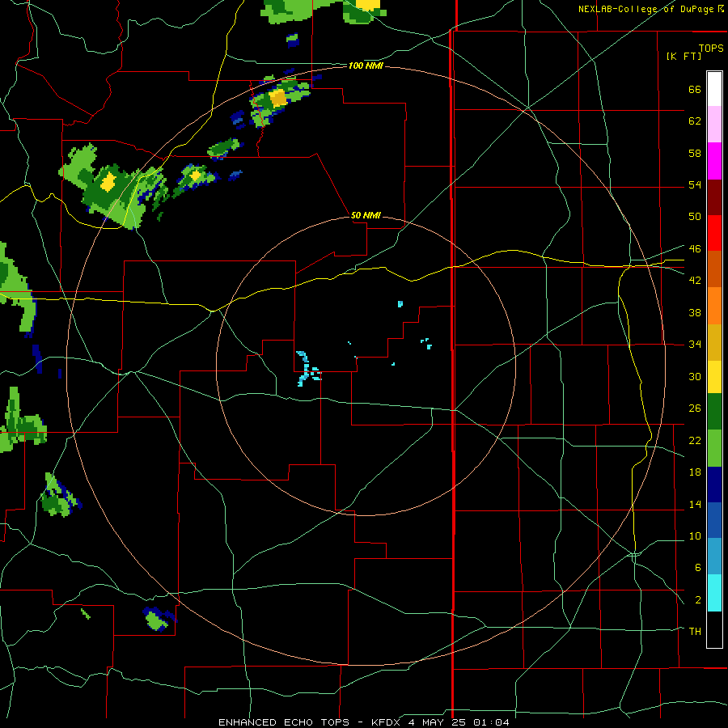Click the legend value 18
Viewport: 728px width, 728px height.
pos(694,472)
